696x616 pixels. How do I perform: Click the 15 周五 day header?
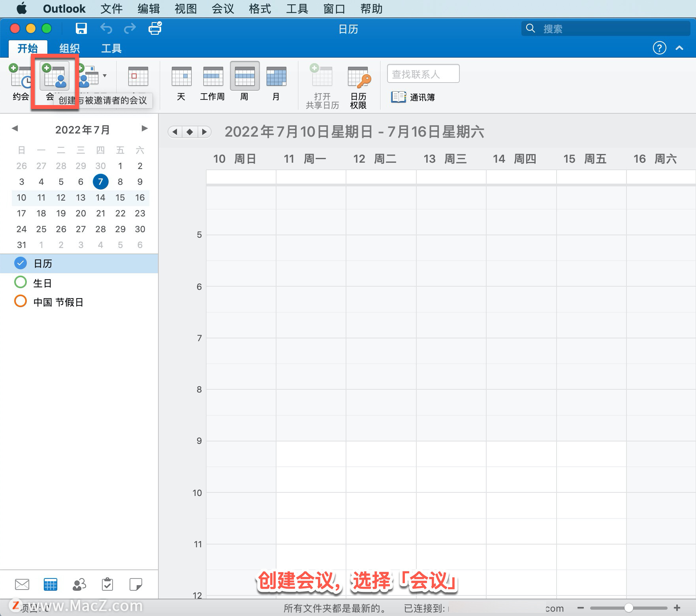[585, 159]
